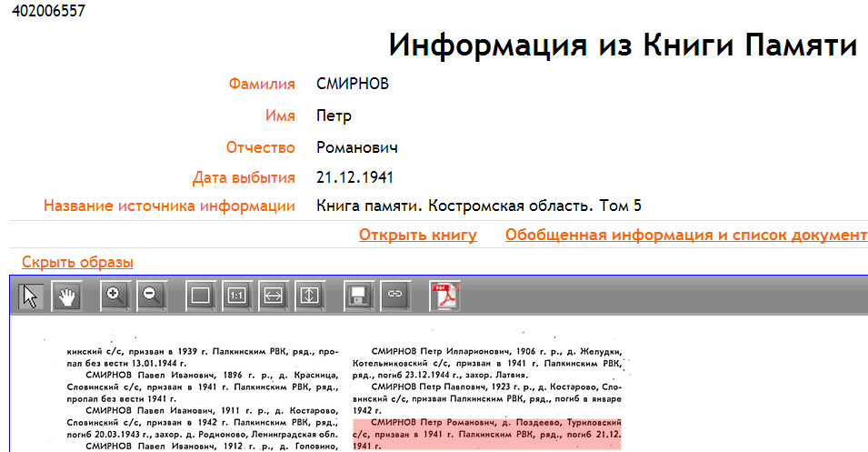Click the record ID 402006557

pos(44,11)
